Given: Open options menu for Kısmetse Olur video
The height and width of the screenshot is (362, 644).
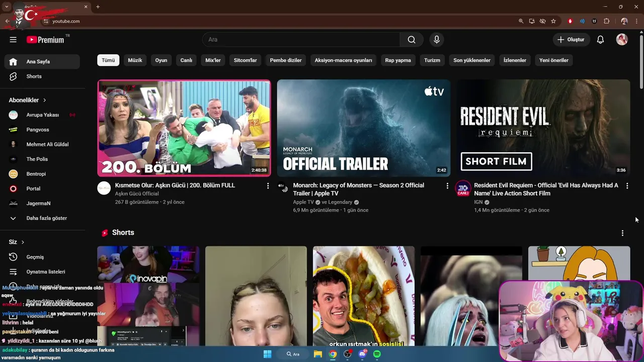Looking at the screenshot, I should (x=268, y=186).
